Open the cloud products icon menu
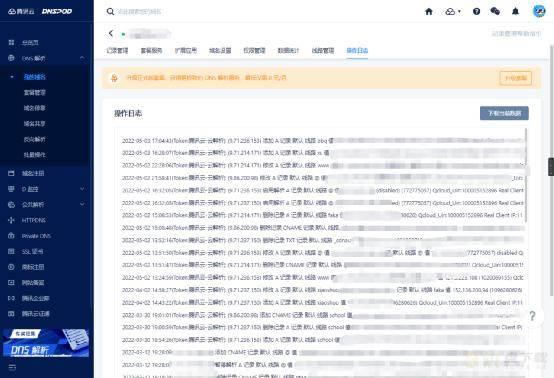Screen dimensions: 554x378 (450, 12)
